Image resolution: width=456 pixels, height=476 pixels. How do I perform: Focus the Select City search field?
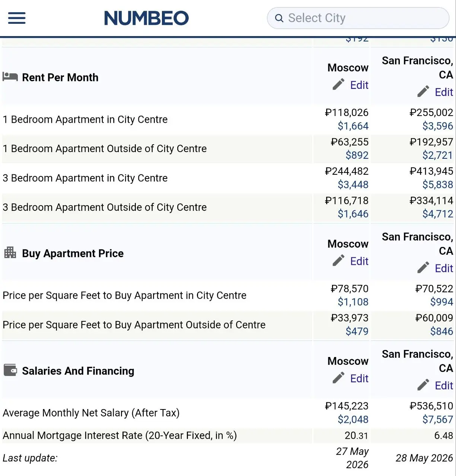pos(358,18)
